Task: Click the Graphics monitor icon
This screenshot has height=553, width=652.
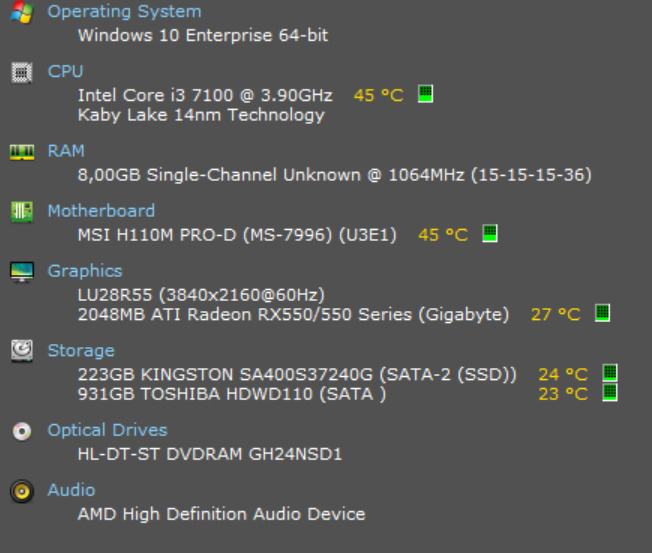Action: pyautogui.click(x=19, y=271)
